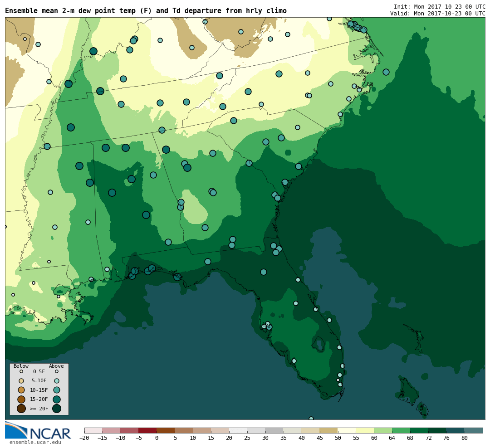
Task: Open the ensemble.ucar.edu link text
Action: point(35,443)
